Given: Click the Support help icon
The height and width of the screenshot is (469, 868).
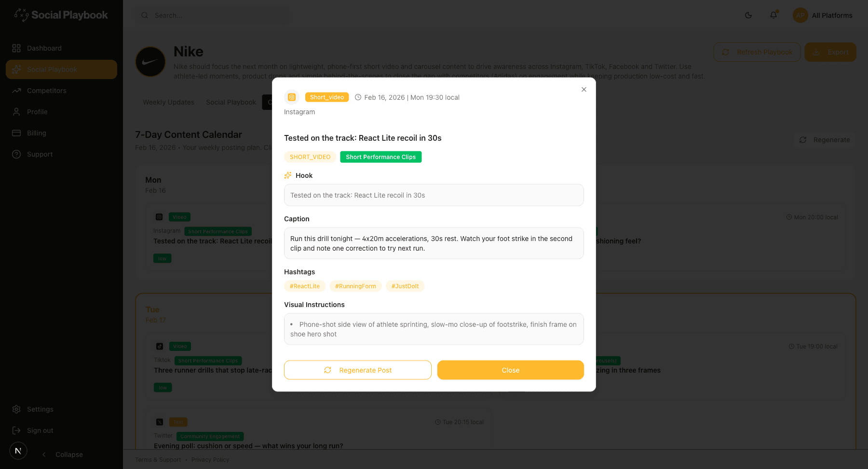Looking at the screenshot, I should [16, 154].
